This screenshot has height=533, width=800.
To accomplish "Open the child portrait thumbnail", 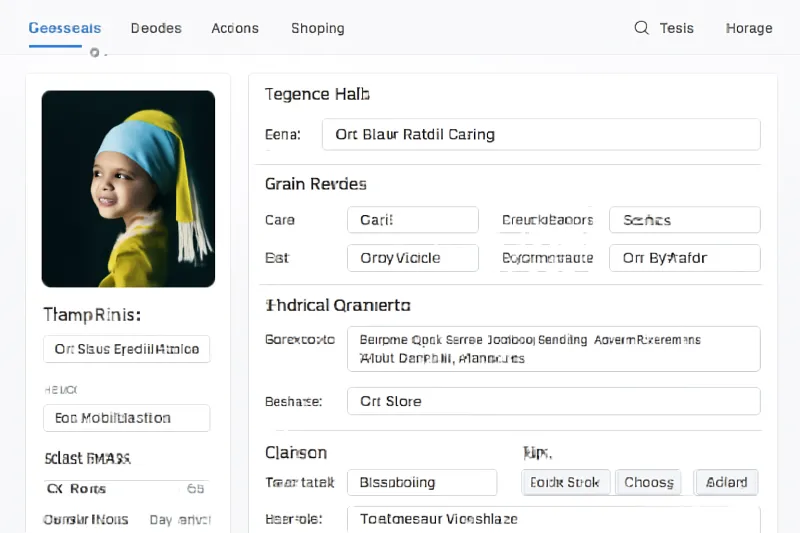I will click(x=128, y=189).
